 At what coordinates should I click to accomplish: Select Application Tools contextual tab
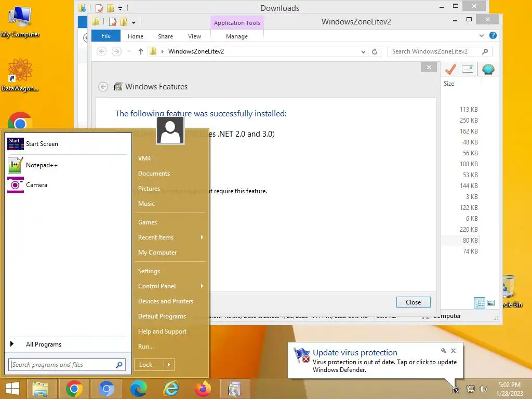(237, 23)
